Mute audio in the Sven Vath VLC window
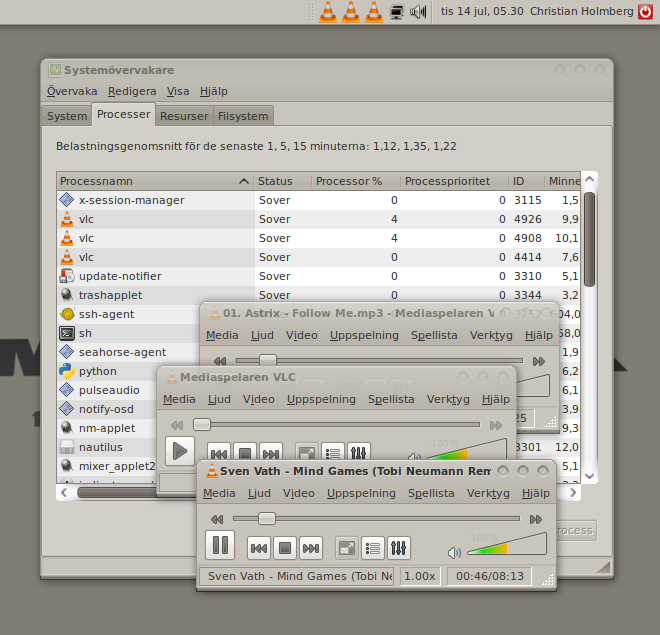 tap(454, 553)
